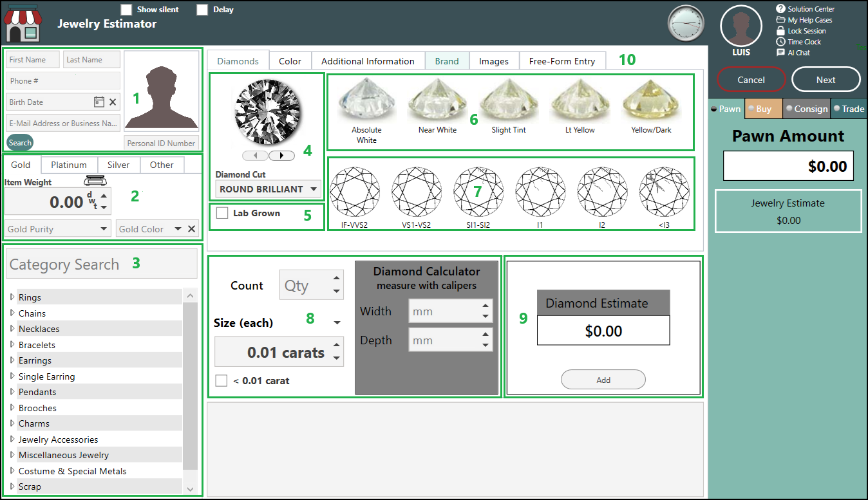Image resolution: width=868 pixels, height=500 pixels.
Task: Open the Solution Center
Action: coord(805,9)
